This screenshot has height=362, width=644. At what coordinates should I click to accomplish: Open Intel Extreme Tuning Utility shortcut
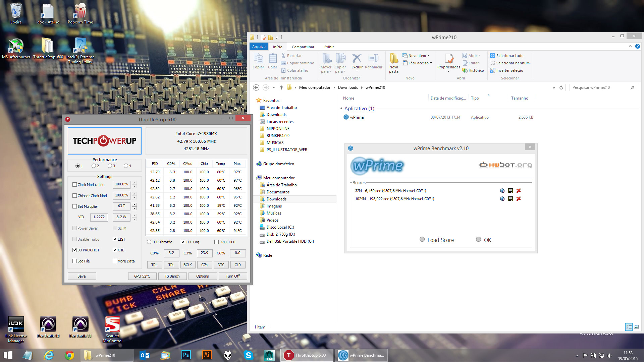(x=80, y=50)
